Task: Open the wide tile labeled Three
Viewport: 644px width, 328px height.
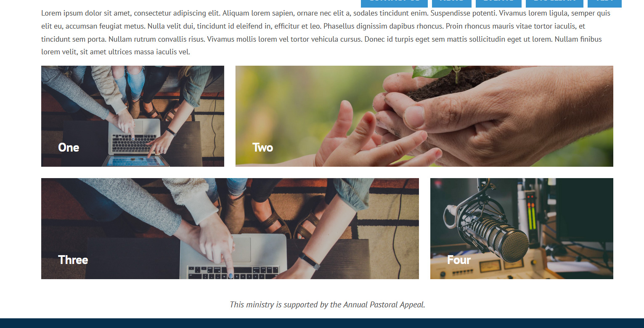Action: [230, 229]
